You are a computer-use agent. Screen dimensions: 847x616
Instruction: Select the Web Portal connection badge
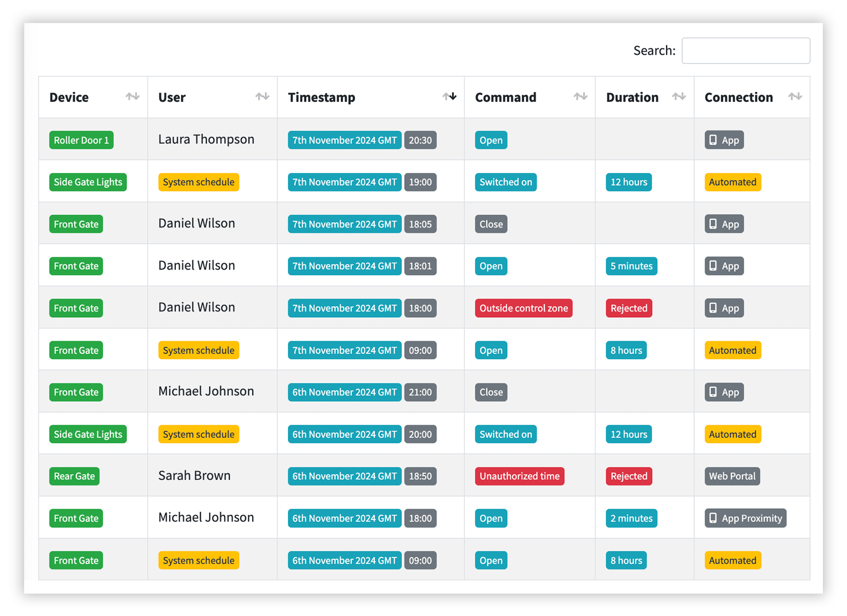click(x=732, y=476)
